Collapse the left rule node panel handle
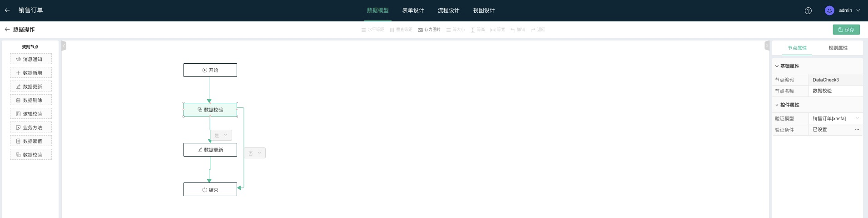 click(x=64, y=46)
